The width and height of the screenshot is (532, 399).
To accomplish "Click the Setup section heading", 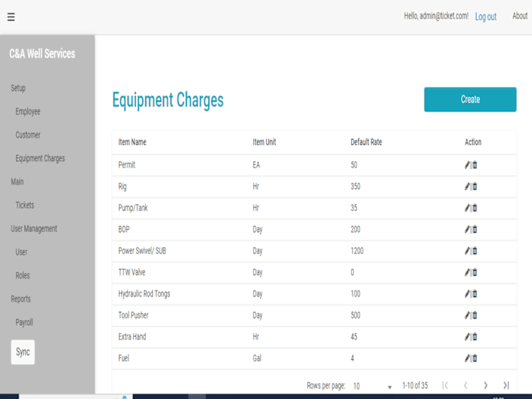I will point(18,88).
